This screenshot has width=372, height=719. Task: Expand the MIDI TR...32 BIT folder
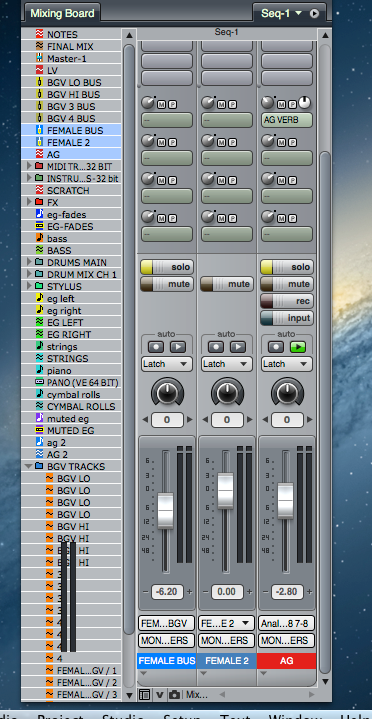coord(29,166)
